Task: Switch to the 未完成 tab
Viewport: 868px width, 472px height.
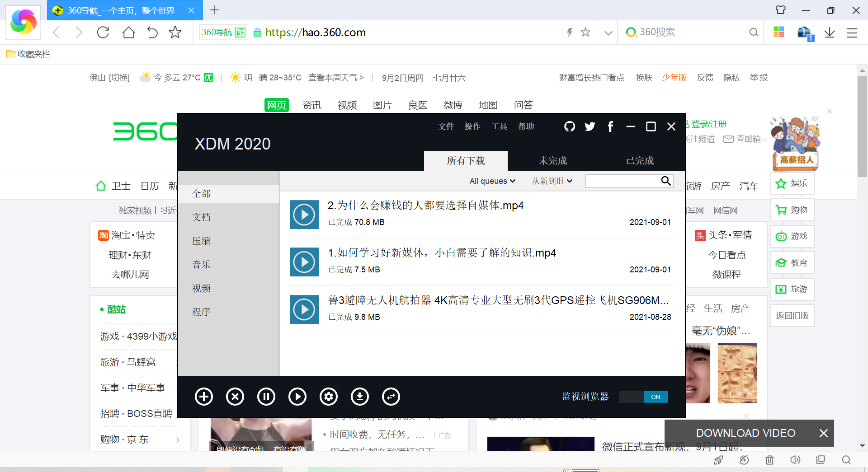Action: [552, 161]
